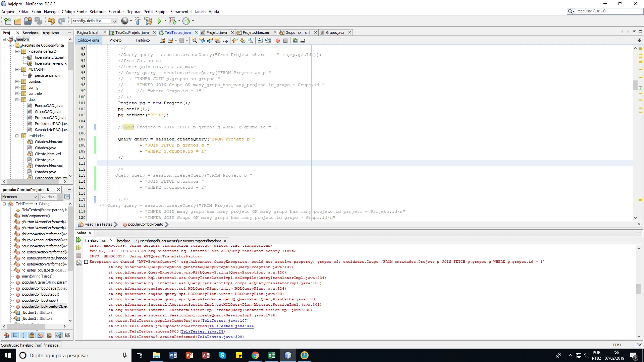Screen dimensions: 644x362
Task: Click the editor Find Selection magnifier icon
Action: point(194,41)
